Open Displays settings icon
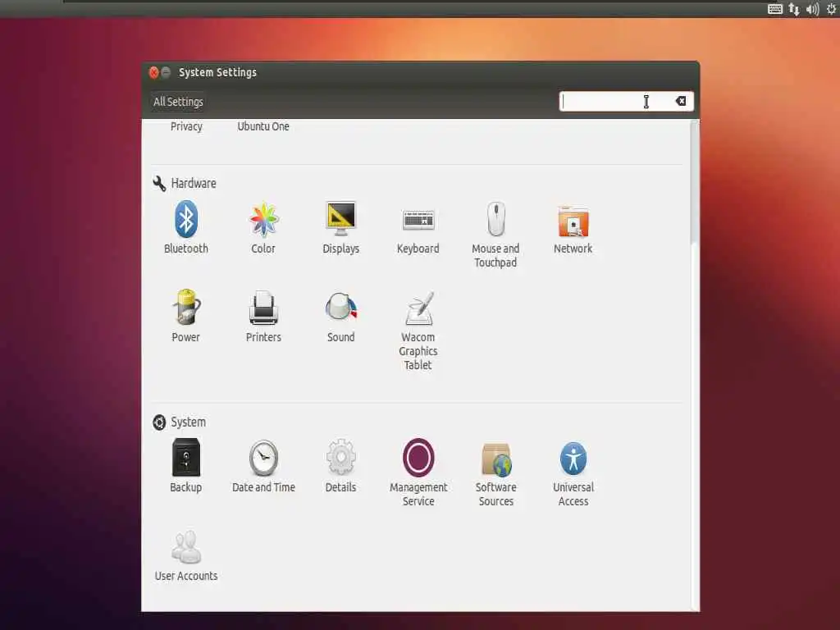The image size is (840, 630). [340, 218]
